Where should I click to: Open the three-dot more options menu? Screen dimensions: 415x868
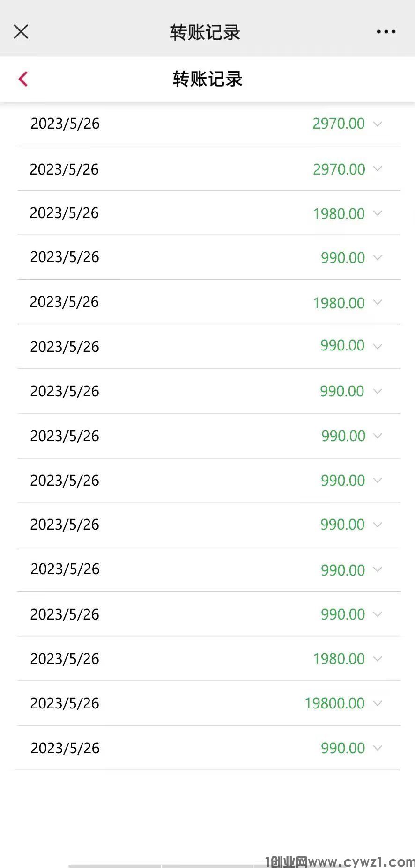click(x=386, y=32)
